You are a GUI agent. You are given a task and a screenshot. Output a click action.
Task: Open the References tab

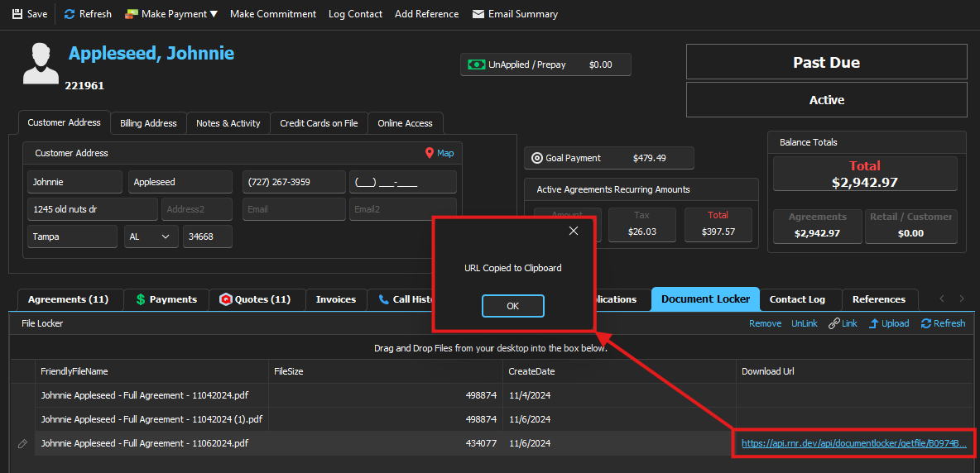[879, 299]
